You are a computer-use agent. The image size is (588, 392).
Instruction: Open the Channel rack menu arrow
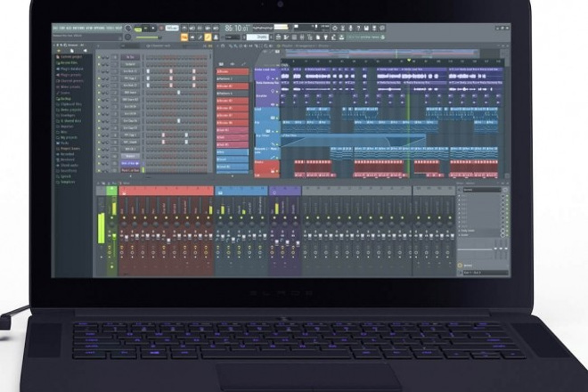98,45
